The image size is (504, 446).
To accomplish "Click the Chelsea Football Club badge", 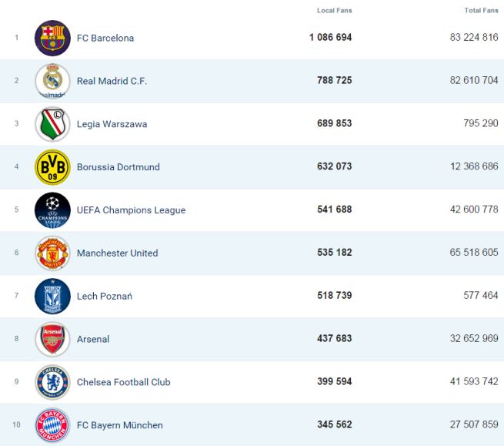I will (52, 382).
